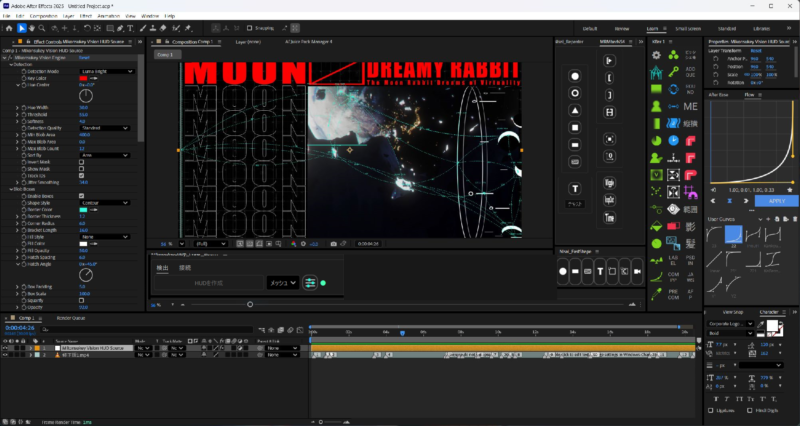Click the ME button in KBar
The width and height of the screenshot is (800, 426).
(x=690, y=107)
